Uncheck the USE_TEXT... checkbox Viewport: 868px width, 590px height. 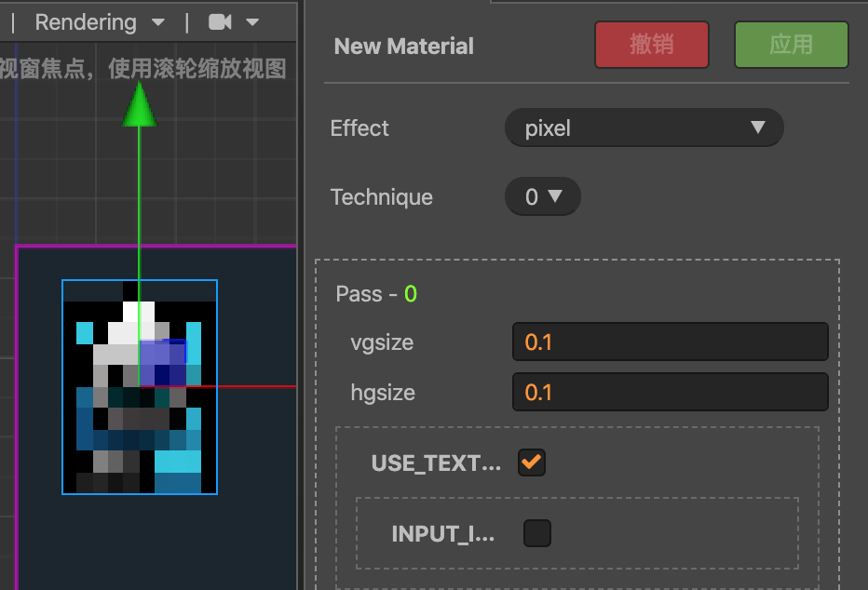(x=532, y=463)
